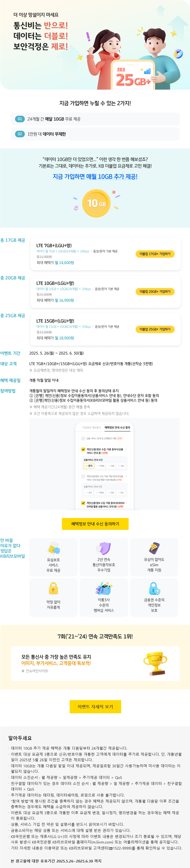Expand chevron beside 계열사 정보제공용 동의서
190x868 pixels.
[126, 476]
